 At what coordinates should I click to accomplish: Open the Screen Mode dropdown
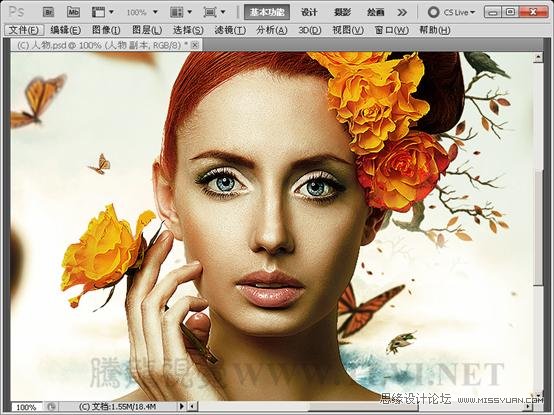[214, 12]
